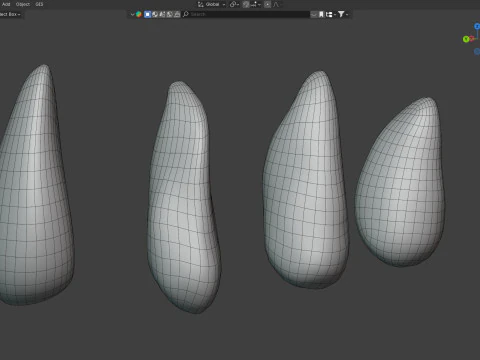Toggle proportional editing
480x360 pixels.
click(x=267, y=4)
